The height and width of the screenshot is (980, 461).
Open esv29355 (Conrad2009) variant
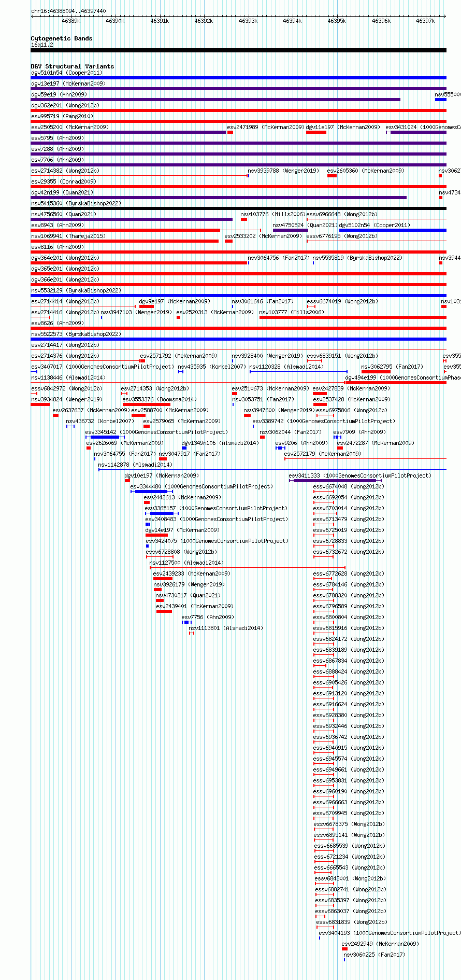[x=64, y=182]
